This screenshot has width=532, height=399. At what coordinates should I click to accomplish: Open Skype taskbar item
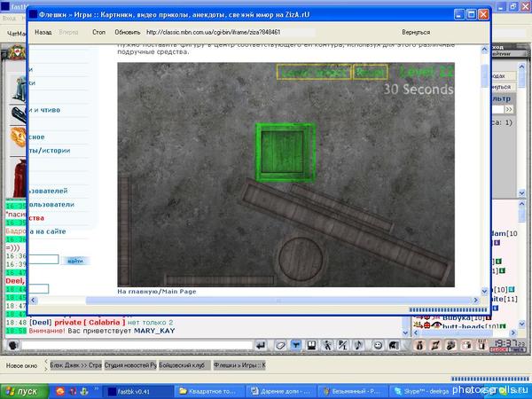tap(420, 392)
